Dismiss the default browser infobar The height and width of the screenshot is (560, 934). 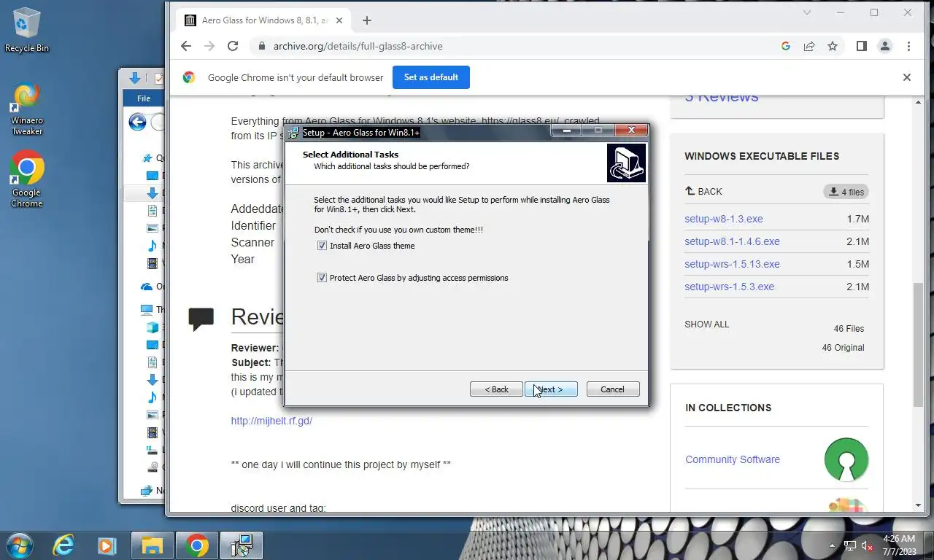tap(907, 77)
